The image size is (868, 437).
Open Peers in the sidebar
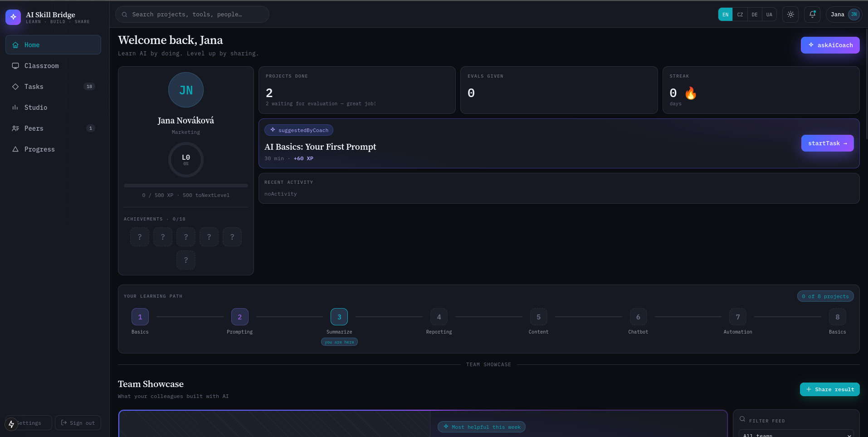[x=53, y=128]
